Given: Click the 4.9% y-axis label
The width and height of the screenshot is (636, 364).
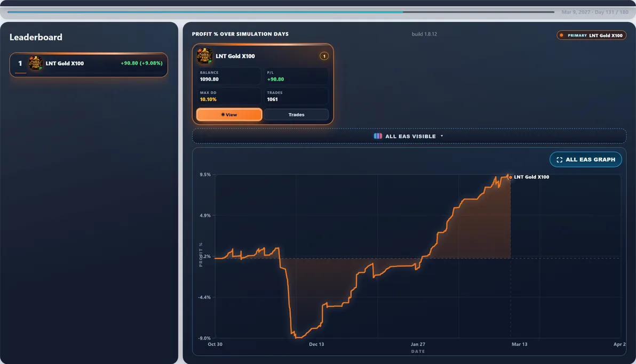Looking at the screenshot, I should tap(205, 216).
